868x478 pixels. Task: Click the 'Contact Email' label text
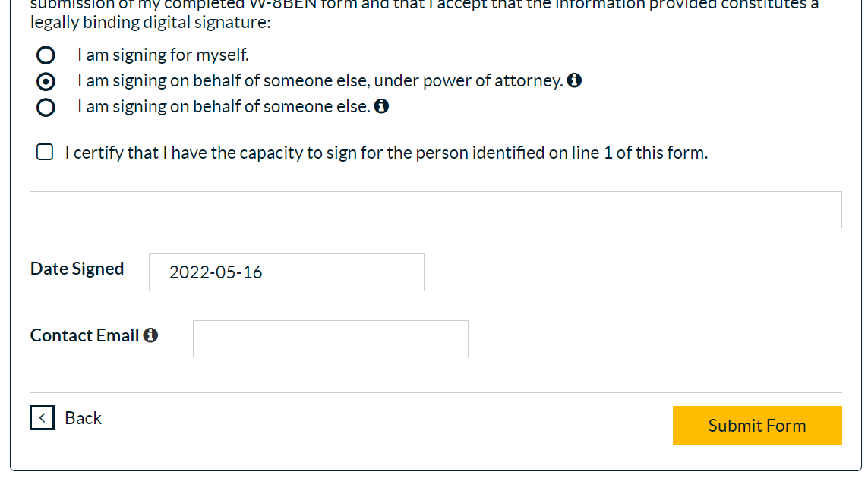[84, 335]
